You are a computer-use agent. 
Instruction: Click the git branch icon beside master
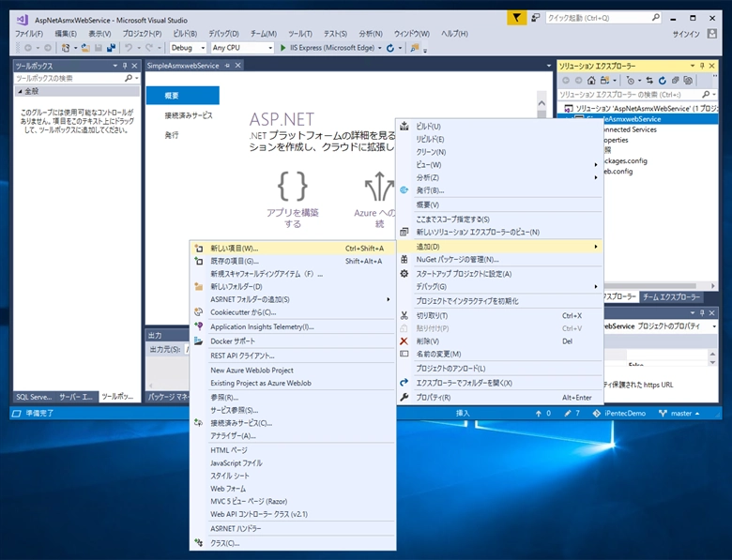pos(663,413)
